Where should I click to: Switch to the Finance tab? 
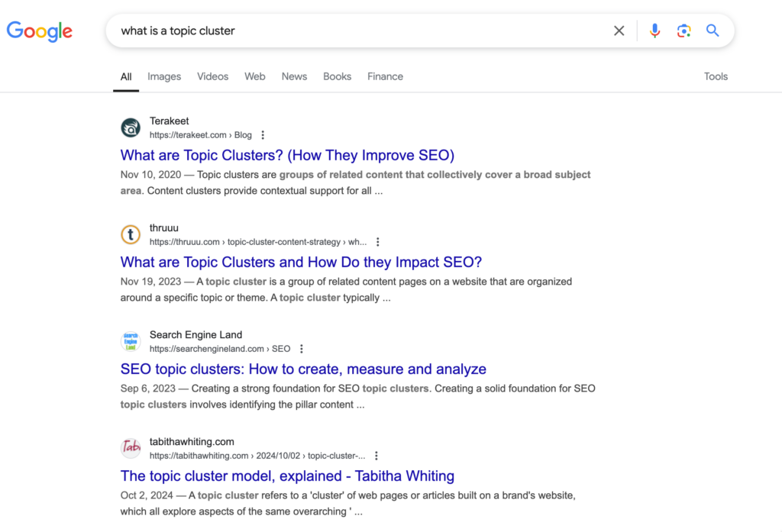(x=385, y=77)
